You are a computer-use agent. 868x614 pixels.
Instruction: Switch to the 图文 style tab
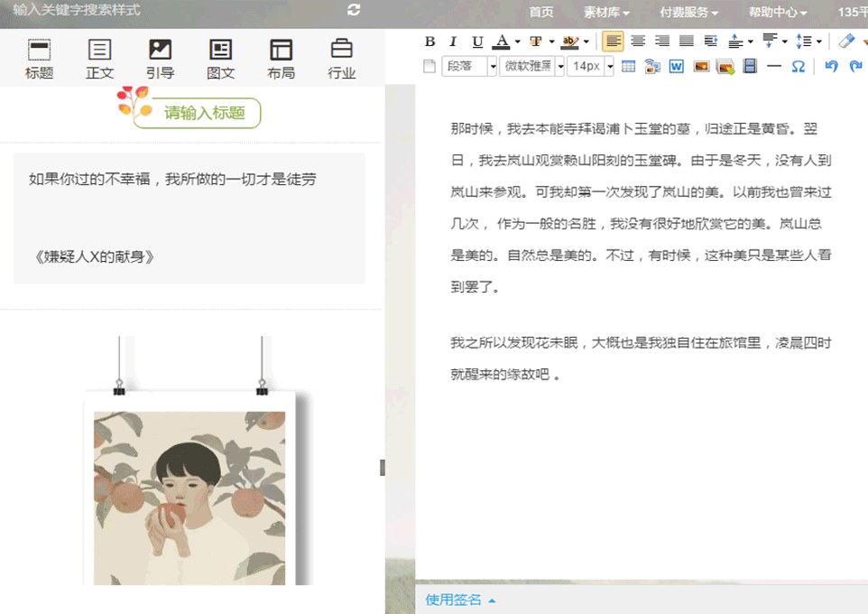pos(220,60)
